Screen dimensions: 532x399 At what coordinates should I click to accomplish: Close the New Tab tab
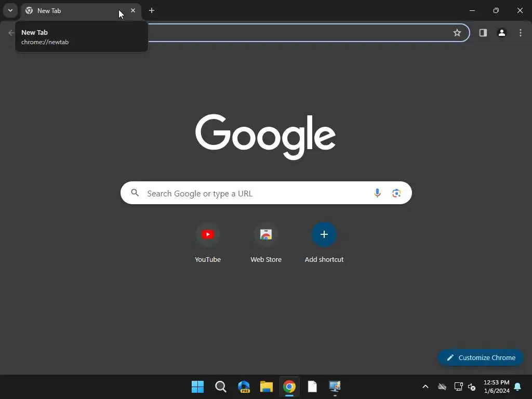(x=133, y=10)
